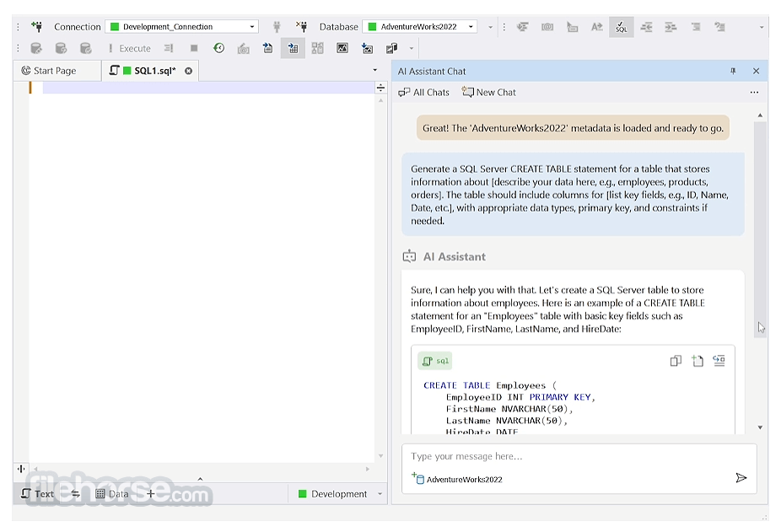Click the Execute Current Statement icon
The width and height of the screenshot is (781, 532).
coord(169,48)
